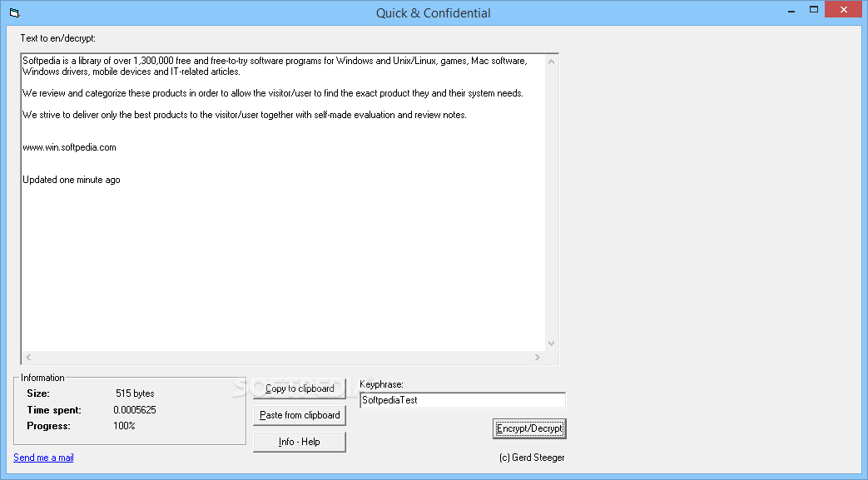Click the 'Updated one minute ago' line
This screenshot has width=868, height=480.
[72, 180]
